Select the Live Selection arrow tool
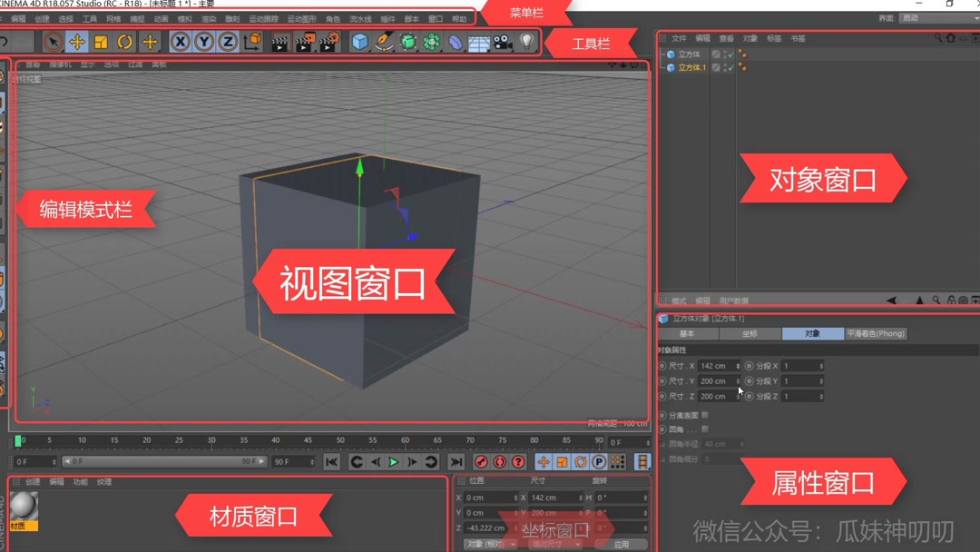Viewport: 980px width, 552px height. point(54,42)
